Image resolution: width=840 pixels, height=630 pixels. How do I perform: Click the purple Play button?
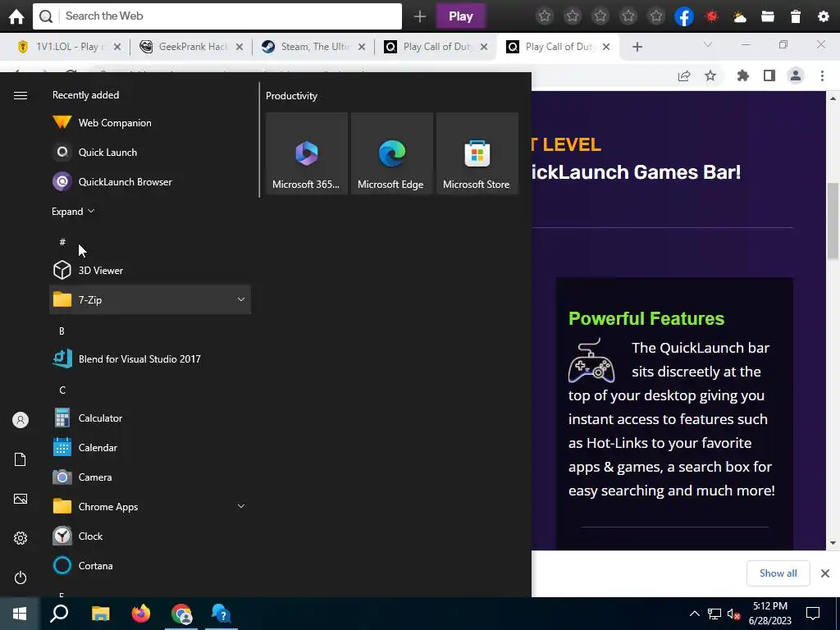[x=461, y=16]
